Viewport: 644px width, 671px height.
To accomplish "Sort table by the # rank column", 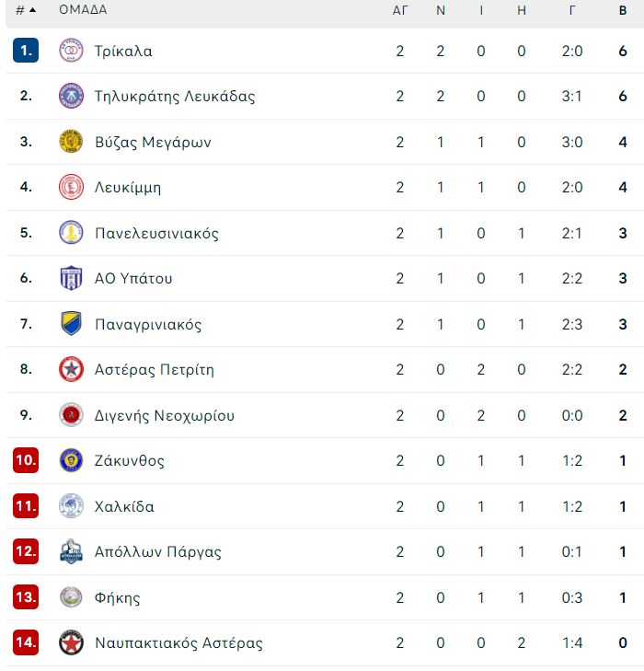I will [x=20, y=10].
